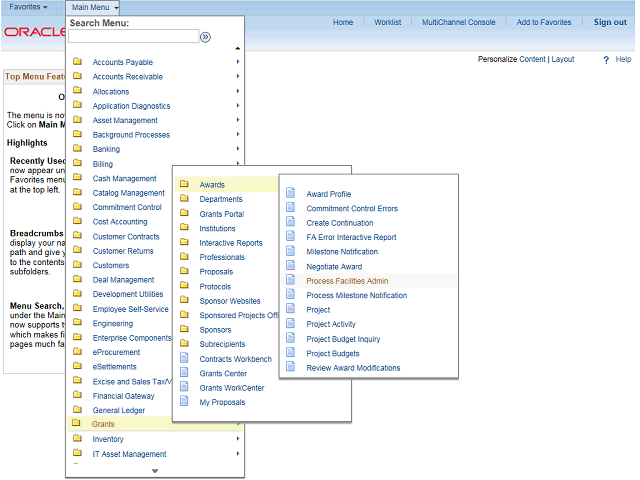Image resolution: width=640 pixels, height=480 pixels.
Task: Click the search go arrow button
Action: tap(205, 37)
